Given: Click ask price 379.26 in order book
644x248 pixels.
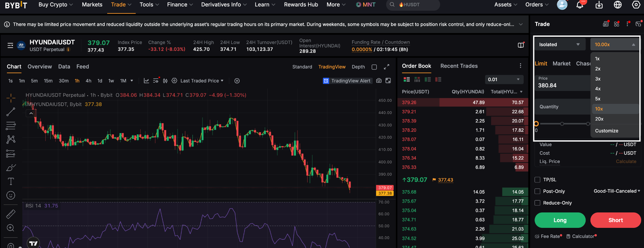Looking at the screenshot, I should pyautogui.click(x=409, y=102).
